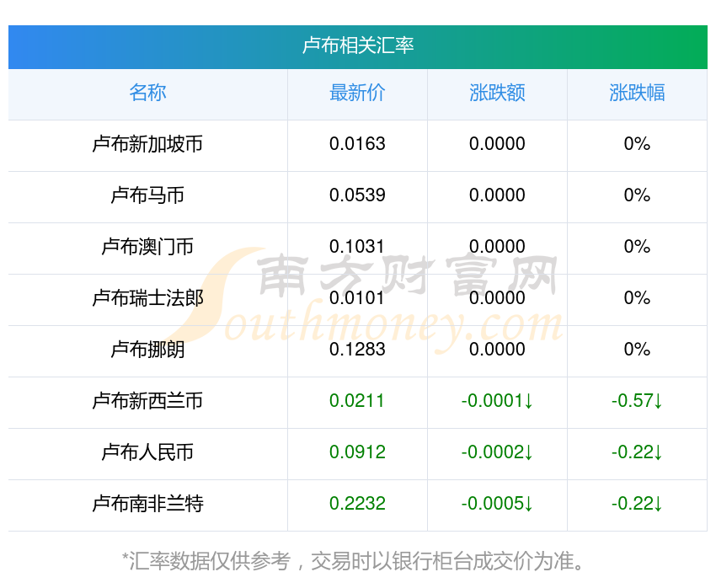Click the green price 0.2232
Image resolution: width=716 pixels, height=588 pixels.
357,504
